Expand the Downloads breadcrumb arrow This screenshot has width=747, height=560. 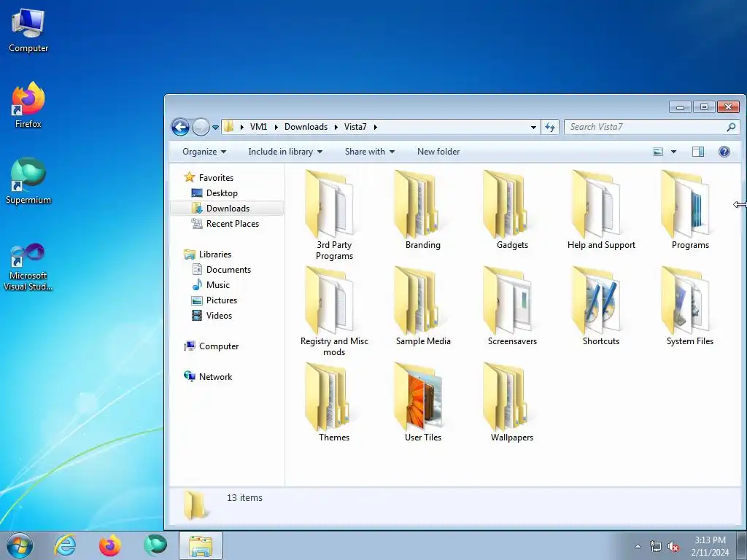click(336, 127)
